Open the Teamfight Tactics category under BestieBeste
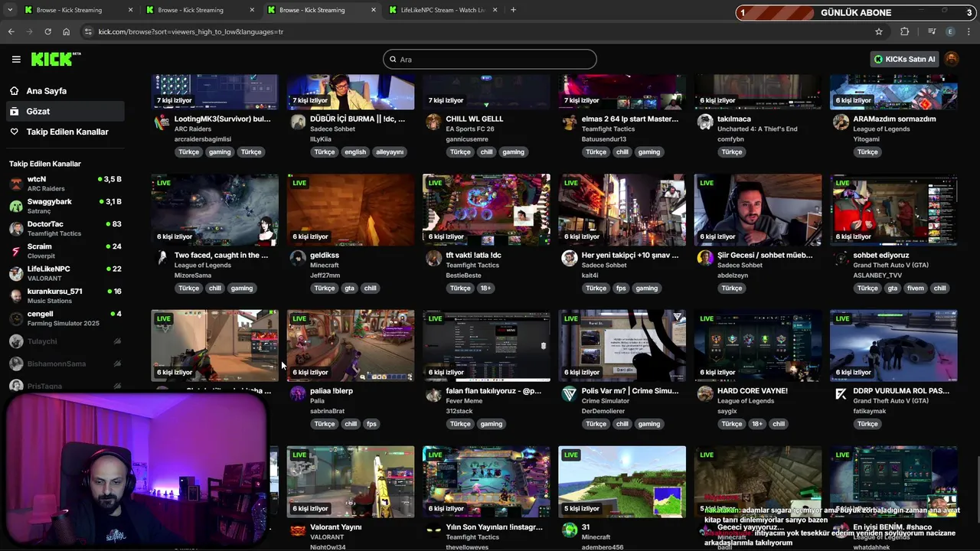The height and width of the screenshot is (551, 980). [x=472, y=265]
